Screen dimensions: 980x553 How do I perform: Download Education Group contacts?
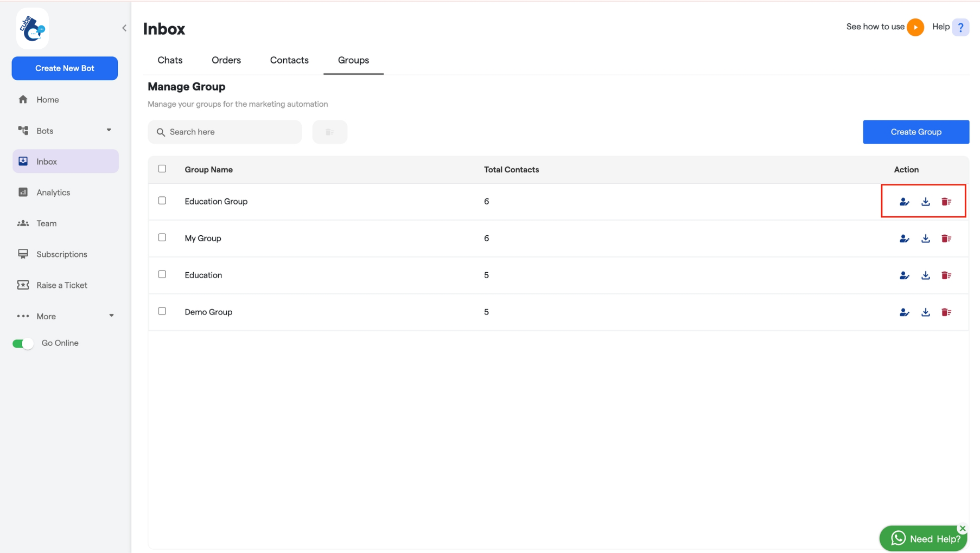click(x=925, y=202)
